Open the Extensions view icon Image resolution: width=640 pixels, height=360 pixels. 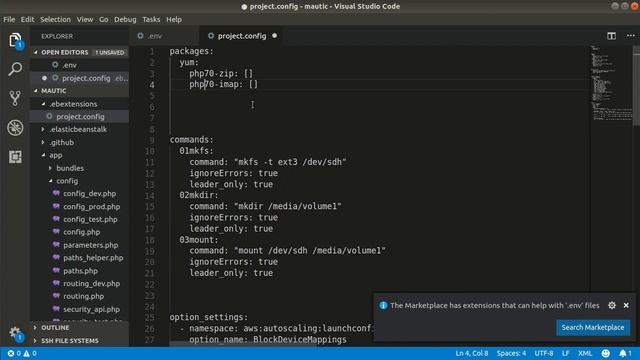[15, 157]
